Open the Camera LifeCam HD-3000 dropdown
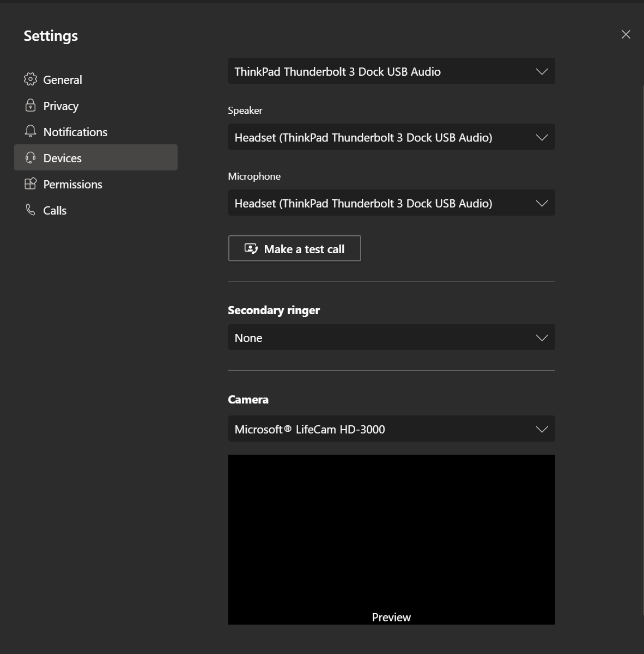 click(391, 429)
